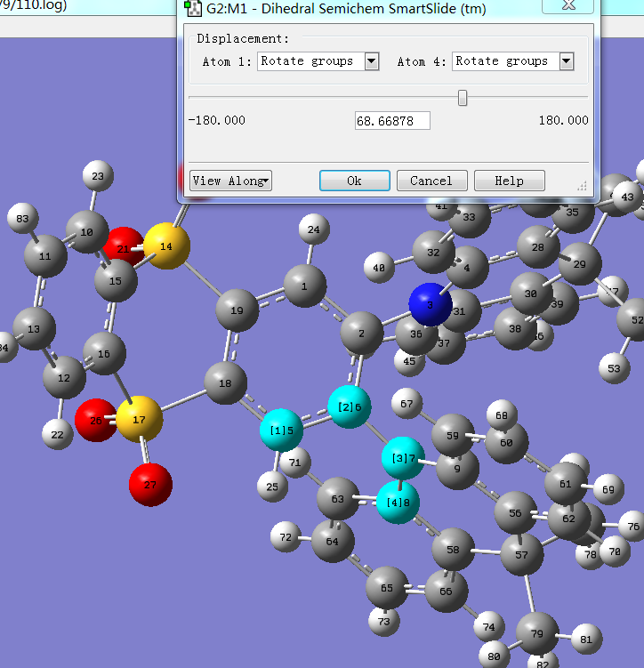Select carbon atom 13
Viewport: 644px width, 668px height.
pos(34,328)
